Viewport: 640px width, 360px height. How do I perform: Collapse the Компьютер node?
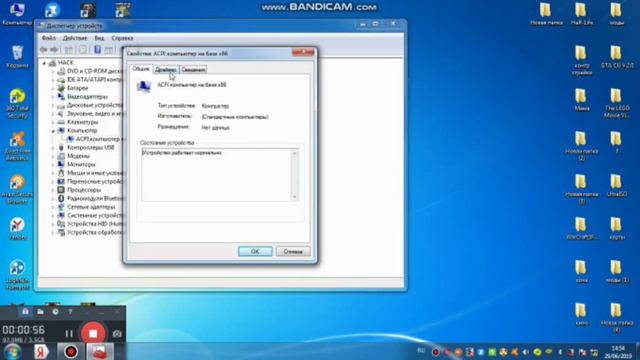(x=53, y=131)
